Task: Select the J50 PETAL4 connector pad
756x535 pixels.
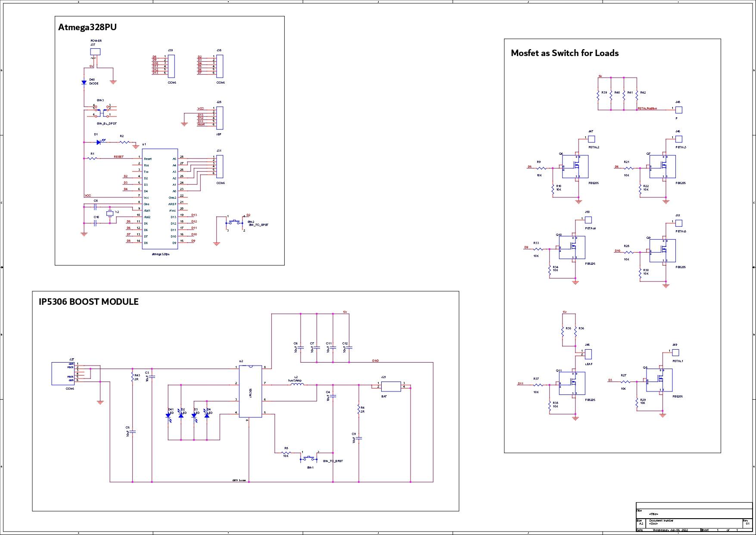Action: click(x=588, y=220)
